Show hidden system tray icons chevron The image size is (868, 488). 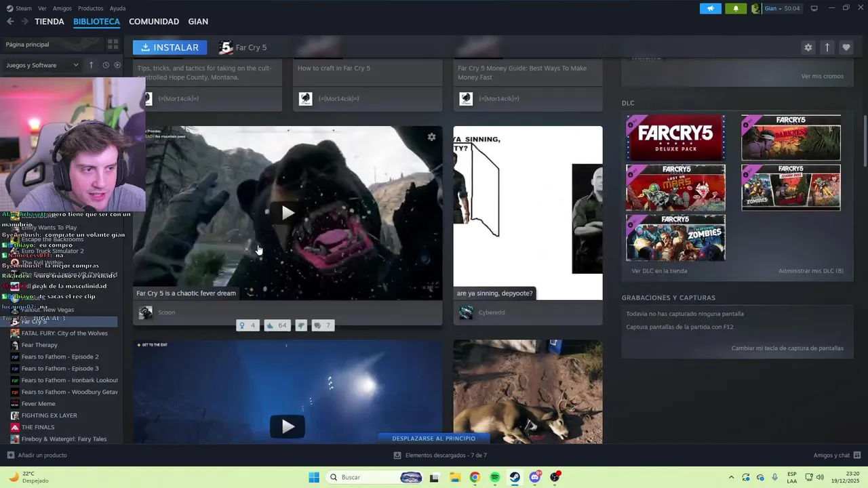coord(731,477)
